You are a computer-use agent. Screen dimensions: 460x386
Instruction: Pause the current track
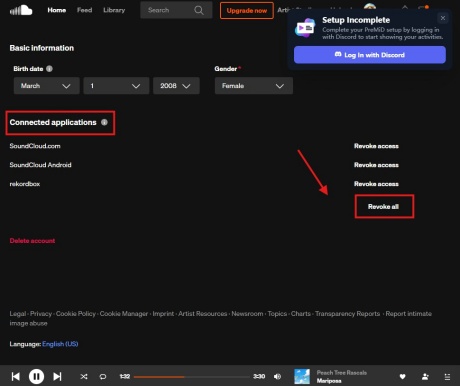36,376
